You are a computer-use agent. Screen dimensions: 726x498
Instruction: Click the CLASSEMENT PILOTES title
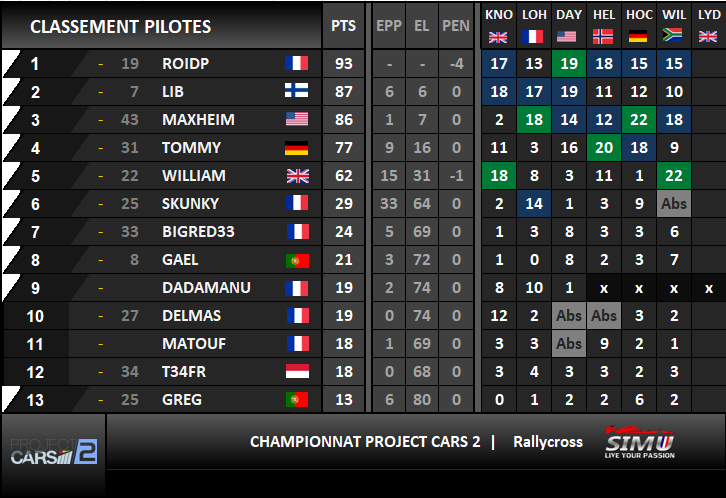[x=121, y=27]
